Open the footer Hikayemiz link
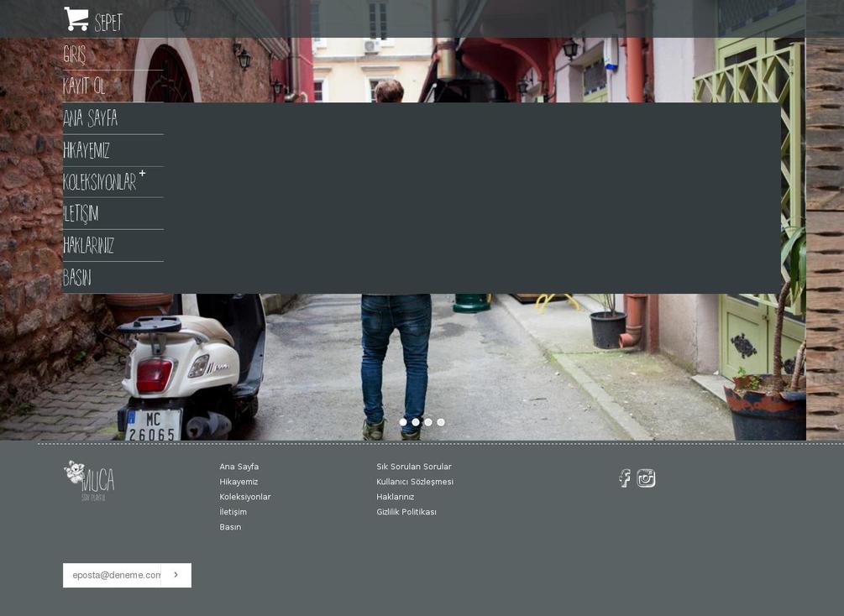 pos(239,482)
